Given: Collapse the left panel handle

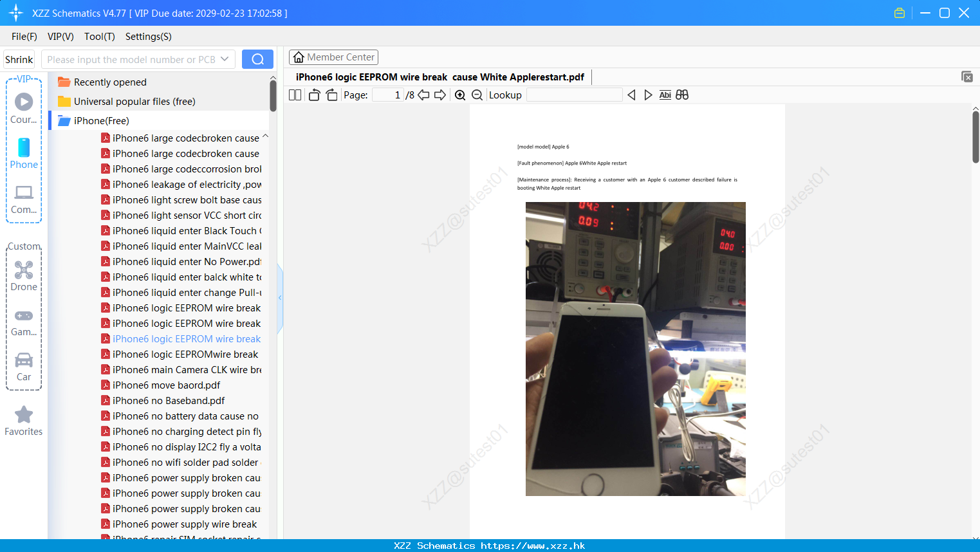Looking at the screenshot, I should 280,298.
